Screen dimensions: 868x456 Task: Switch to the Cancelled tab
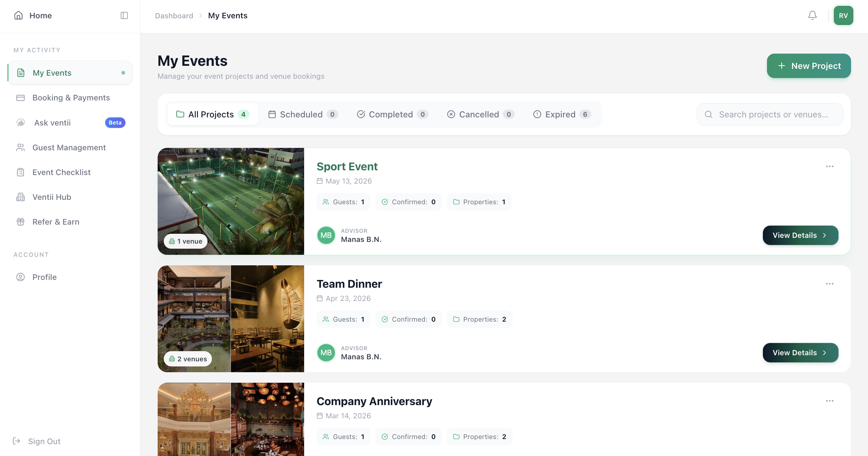click(x=480, y=114)
